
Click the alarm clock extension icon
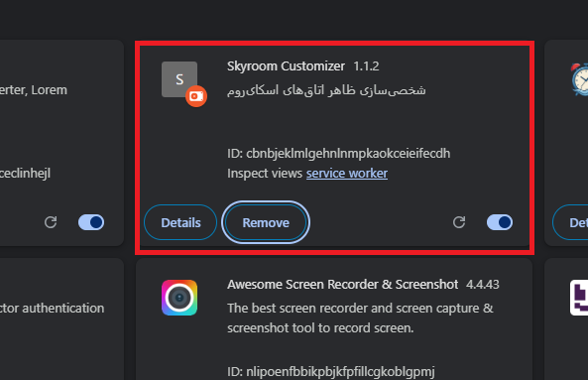579,79
